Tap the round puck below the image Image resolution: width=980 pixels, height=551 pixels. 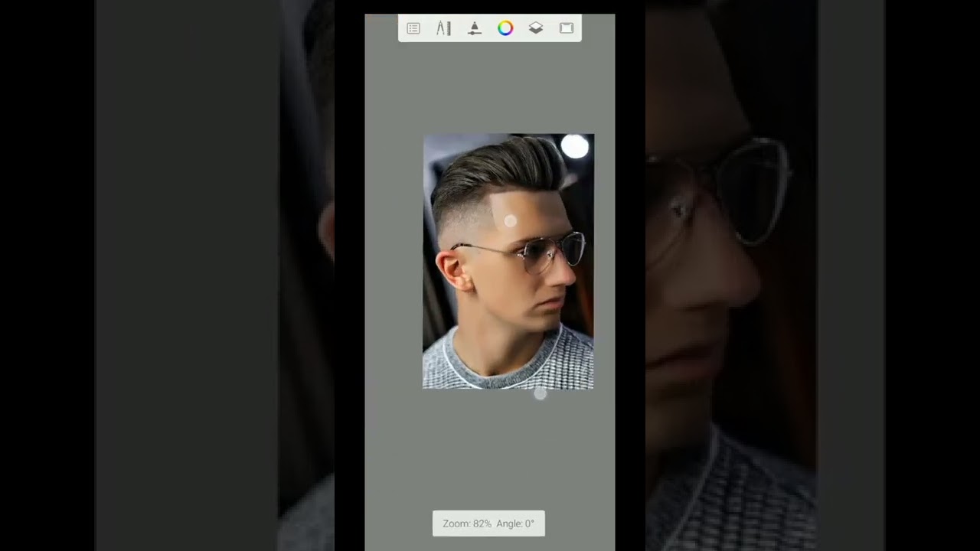(540, 393)
